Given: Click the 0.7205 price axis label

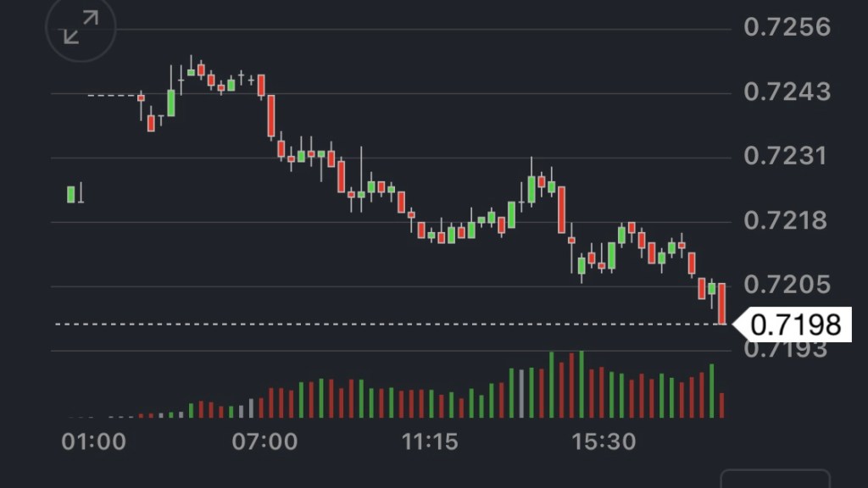Looking at the screenshot, I should tap(787, 285).
